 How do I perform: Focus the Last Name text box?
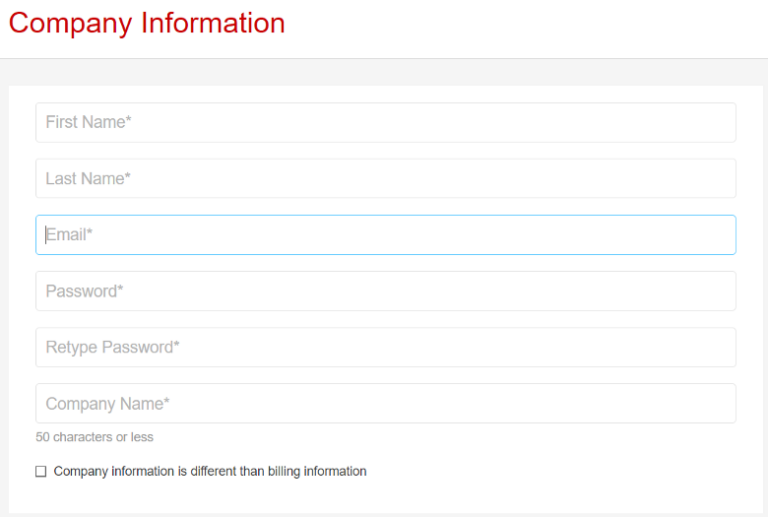(x=385, y=178)
